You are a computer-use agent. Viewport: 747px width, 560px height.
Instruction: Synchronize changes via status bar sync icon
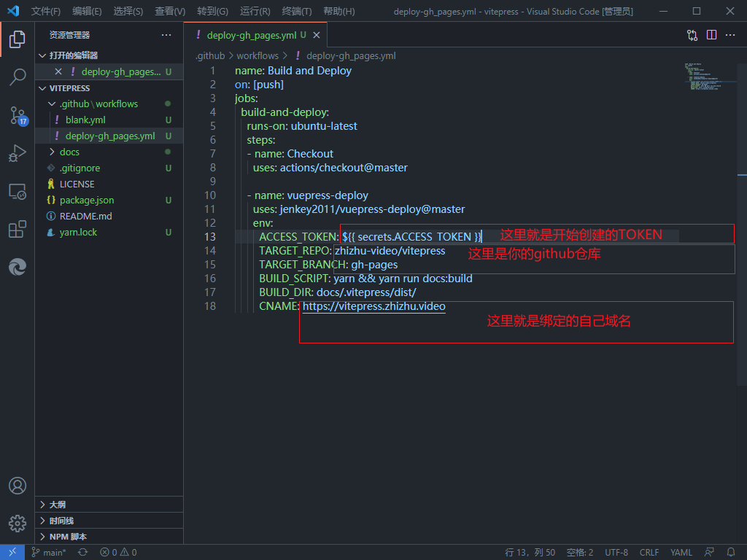click(x=83, y=553)
